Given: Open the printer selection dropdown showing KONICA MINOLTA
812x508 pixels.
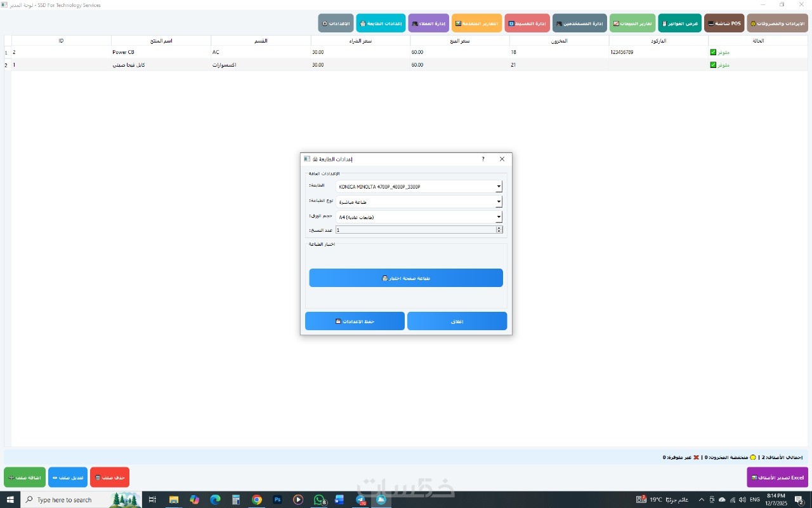Looking at the screenshot, I should pos(419,187).
